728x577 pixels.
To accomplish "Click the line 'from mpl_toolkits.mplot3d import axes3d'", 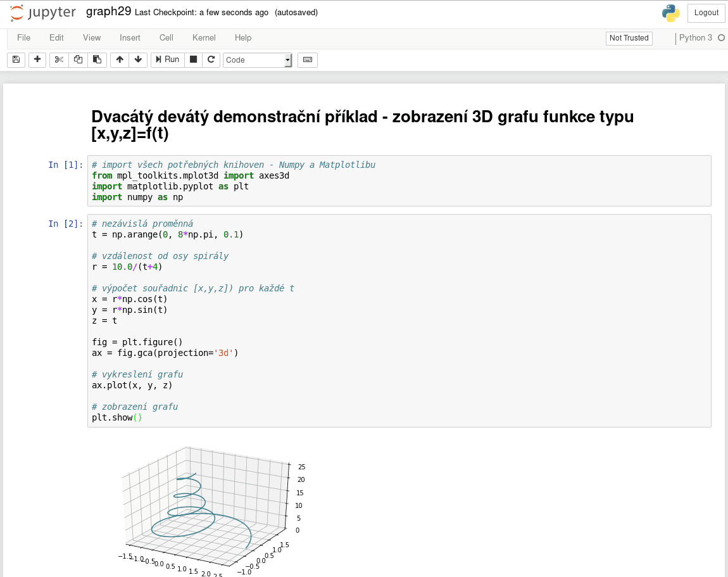I will (x=191, y=176).
